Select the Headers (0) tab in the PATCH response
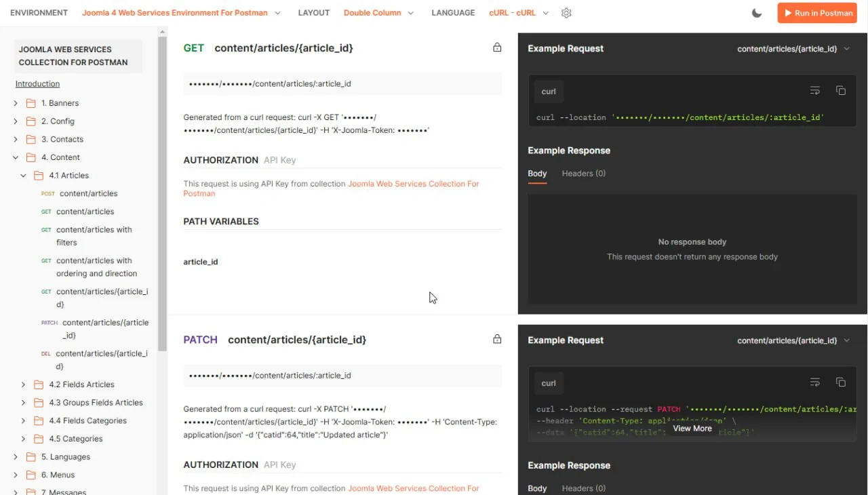868x495 pixels. (584, 488)
